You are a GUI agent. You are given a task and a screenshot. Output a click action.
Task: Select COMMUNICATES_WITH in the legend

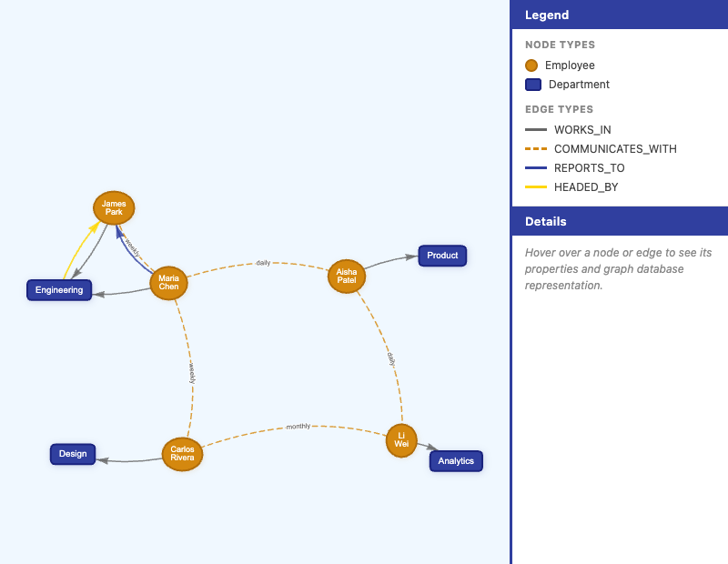(615, 149)
